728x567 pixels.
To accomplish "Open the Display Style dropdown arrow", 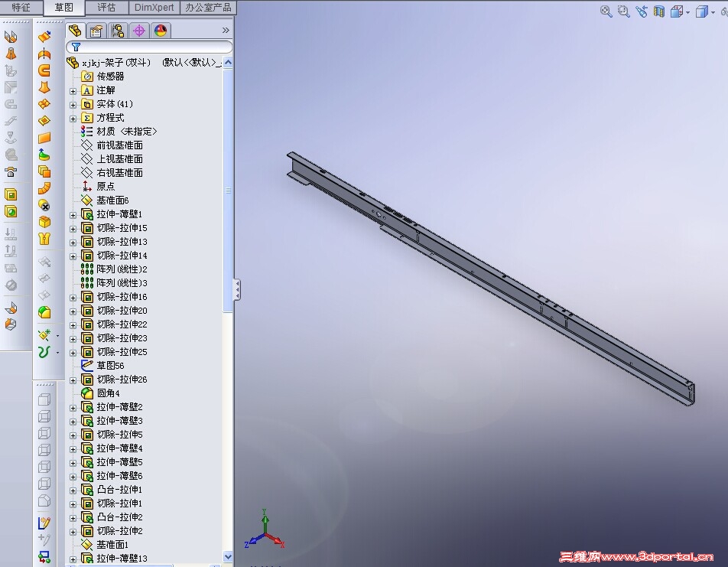I will pyautogui.click(x=713, y=12).
